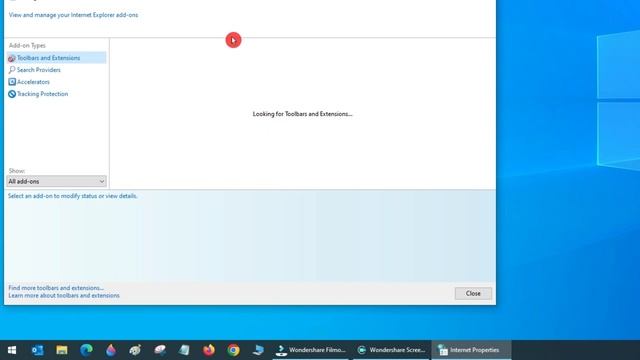
Task: Open the Windows Start menu
Action: pyautogui.click(x=12, y=350)
